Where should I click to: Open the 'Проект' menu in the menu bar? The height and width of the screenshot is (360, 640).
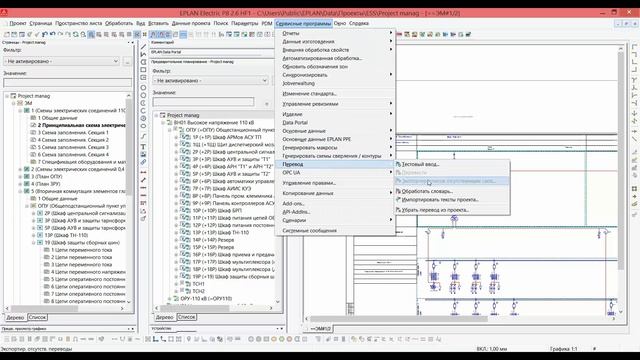pos(18,24)
